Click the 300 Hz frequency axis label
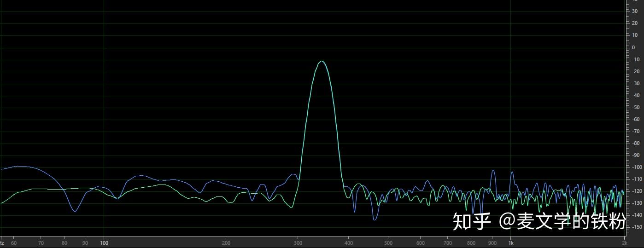644x248 pixels. (298, 243)
